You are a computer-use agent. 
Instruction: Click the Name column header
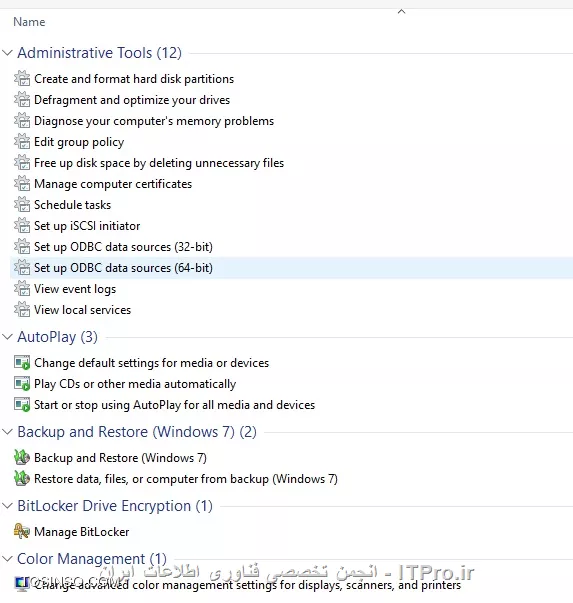tap(29, 22)
